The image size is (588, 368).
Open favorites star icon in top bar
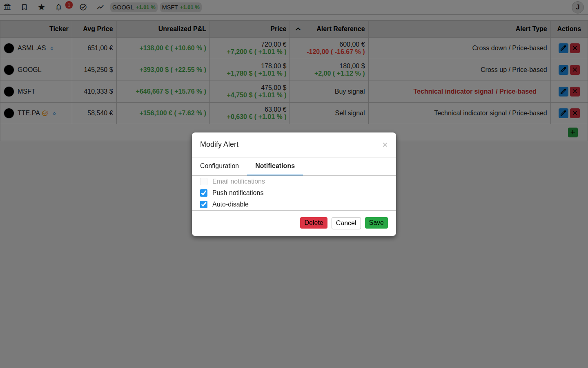[x=42, y=7]
